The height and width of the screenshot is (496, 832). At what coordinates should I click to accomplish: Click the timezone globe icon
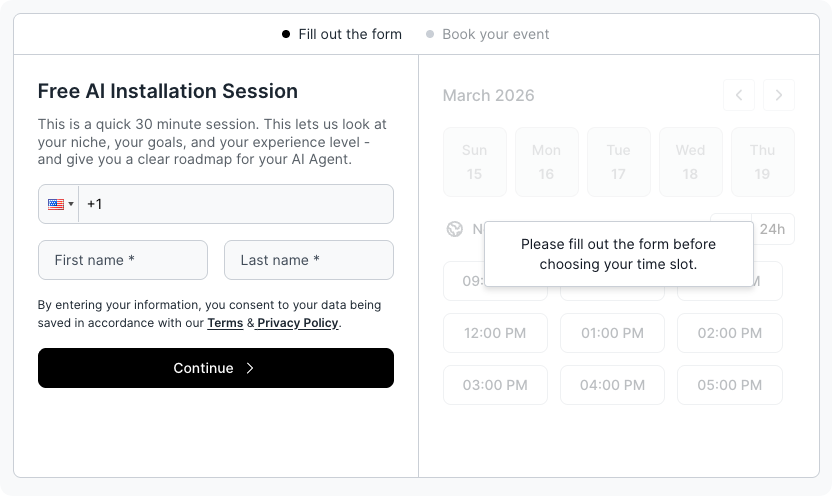[455, 229]
